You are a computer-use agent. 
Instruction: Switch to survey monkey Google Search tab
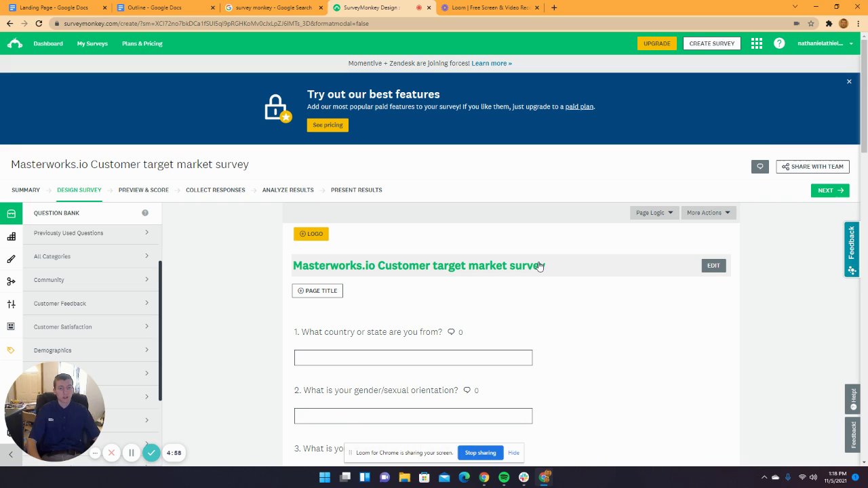(273, 7)
